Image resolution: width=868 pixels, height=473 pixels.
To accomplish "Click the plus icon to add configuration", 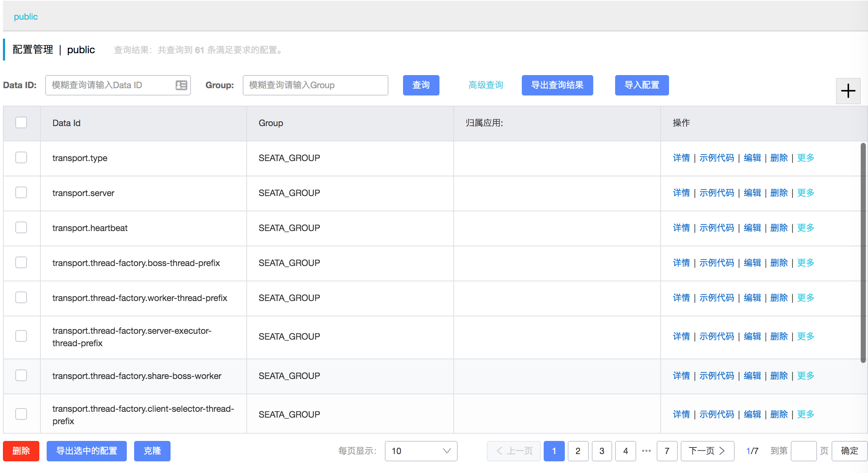I will click(x=848, y=91).
